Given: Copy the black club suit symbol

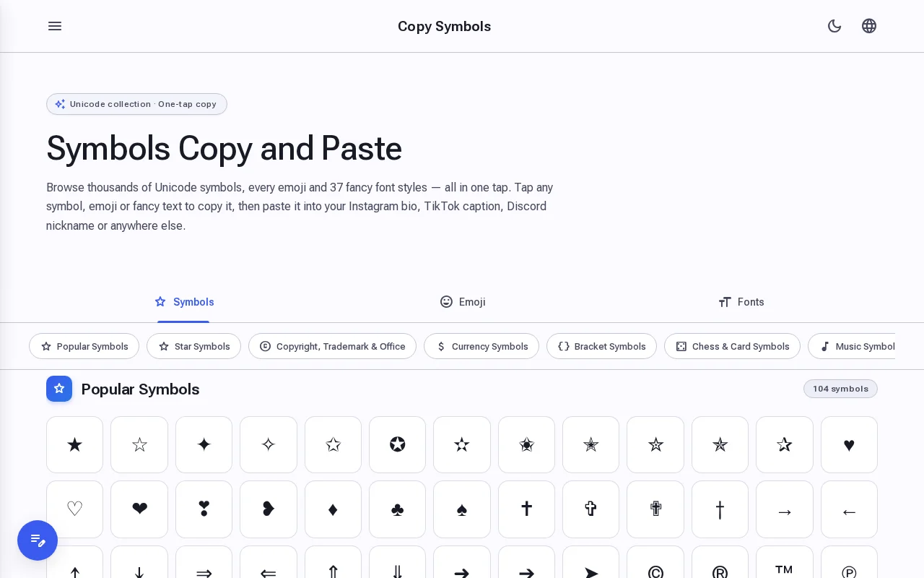Looking at the screenshot, I should point(397,509).
